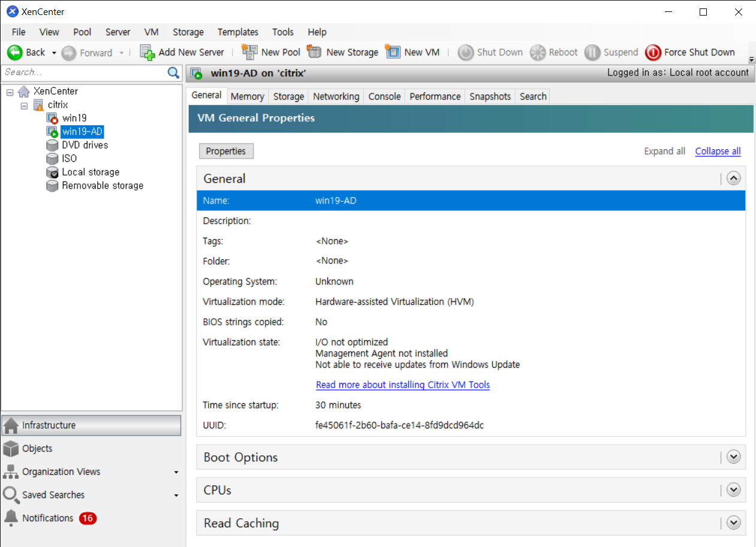Click the VM icon beside win19-AD on 'citrix'
Image resolution: width=756 pixels, height=547 pixels.
pyautogui.click(x=197, y=74)
